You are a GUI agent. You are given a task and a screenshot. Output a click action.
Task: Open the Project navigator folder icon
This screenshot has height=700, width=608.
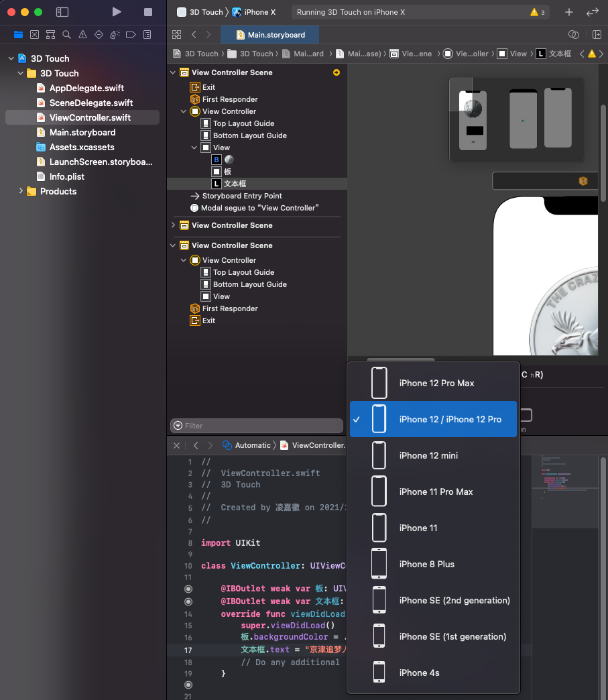(x=18, y=35)
